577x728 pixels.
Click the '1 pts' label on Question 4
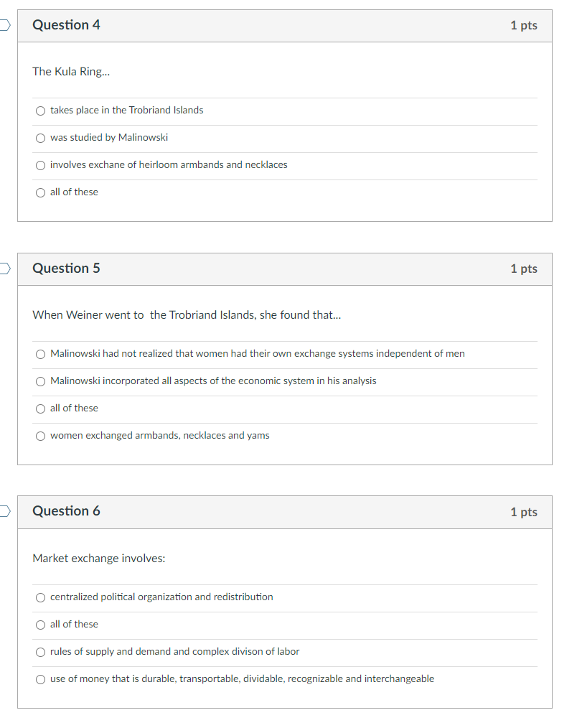525,24
